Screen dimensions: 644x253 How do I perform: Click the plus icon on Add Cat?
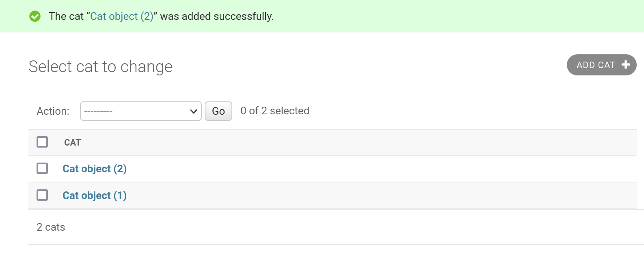[x=626, y=65]
